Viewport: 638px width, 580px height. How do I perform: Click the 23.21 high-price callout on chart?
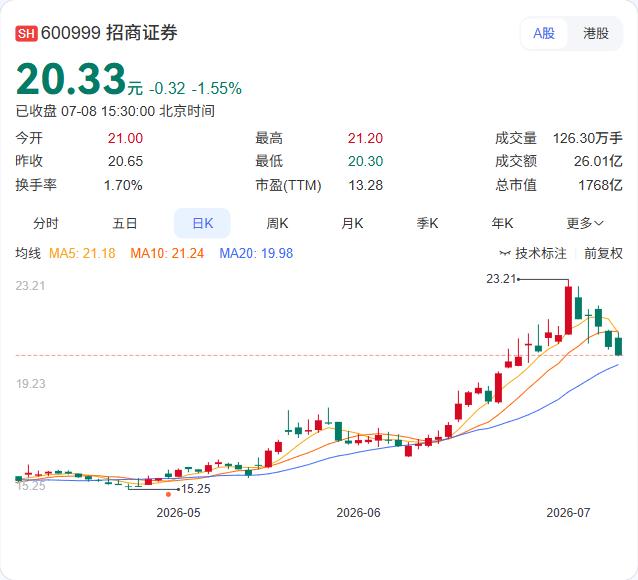tap(501, 279)
